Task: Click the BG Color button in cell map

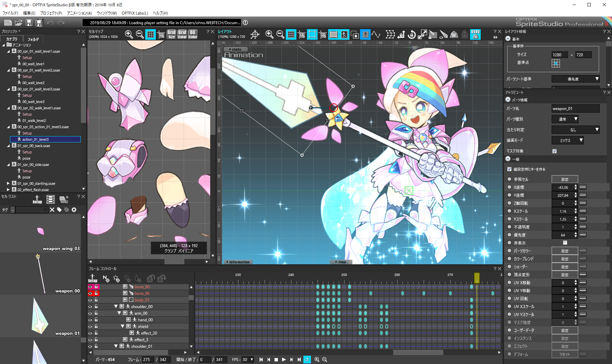Action: point(193,34)
